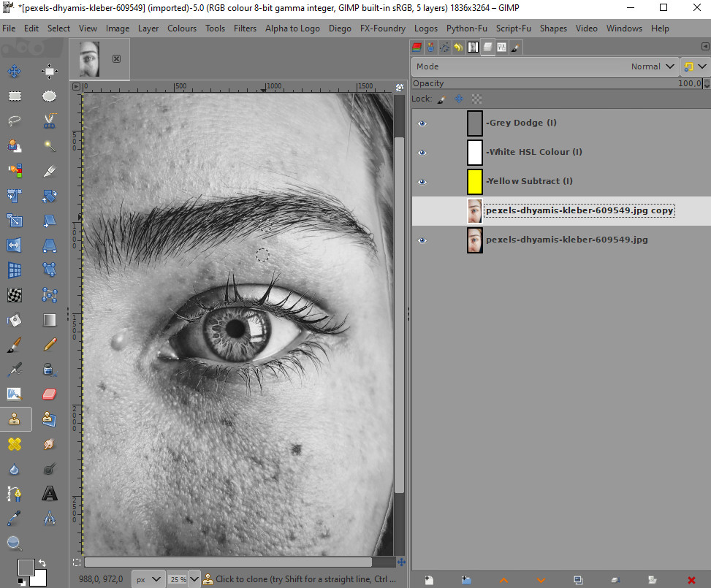Activate the Zoom magnifier tool
711x588 pixels.
point(14,543)
